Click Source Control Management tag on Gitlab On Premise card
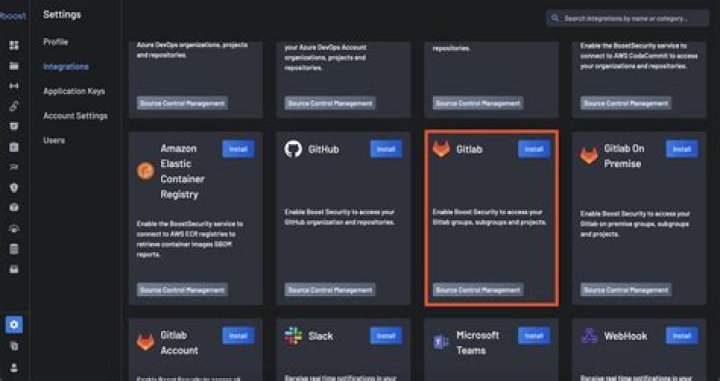The width and height of the screenshot is (720, 381). pos(625,290)
